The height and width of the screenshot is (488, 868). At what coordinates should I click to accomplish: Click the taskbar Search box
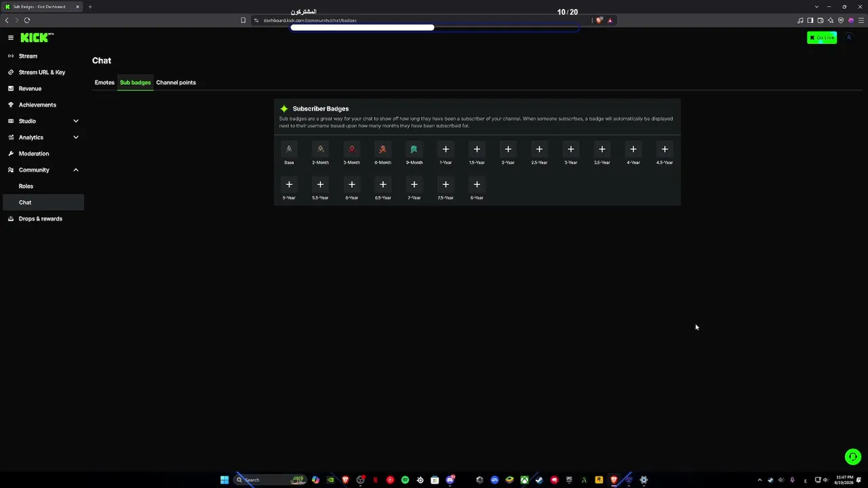270,480
